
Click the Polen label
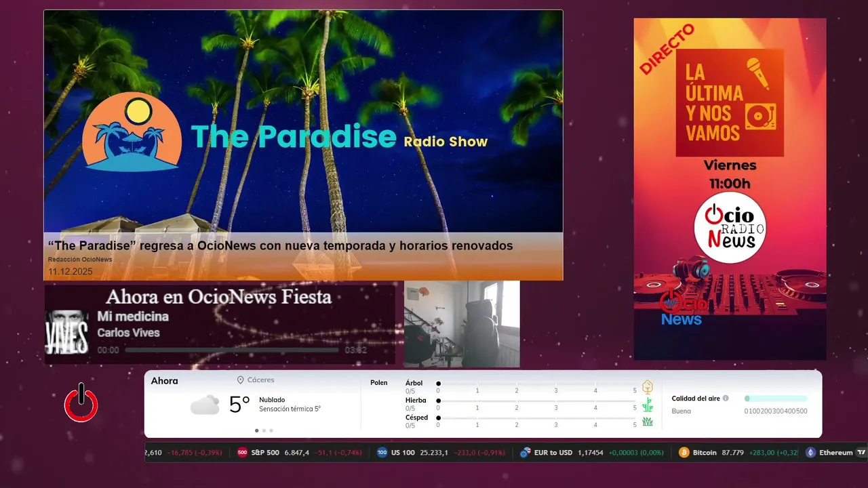(379, 383)
